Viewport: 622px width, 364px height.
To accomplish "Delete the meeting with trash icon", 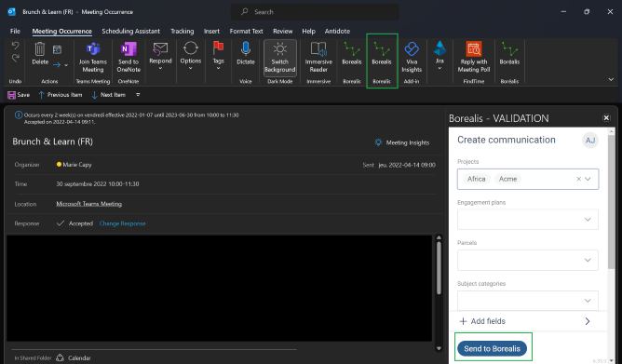I will (40, 54).
